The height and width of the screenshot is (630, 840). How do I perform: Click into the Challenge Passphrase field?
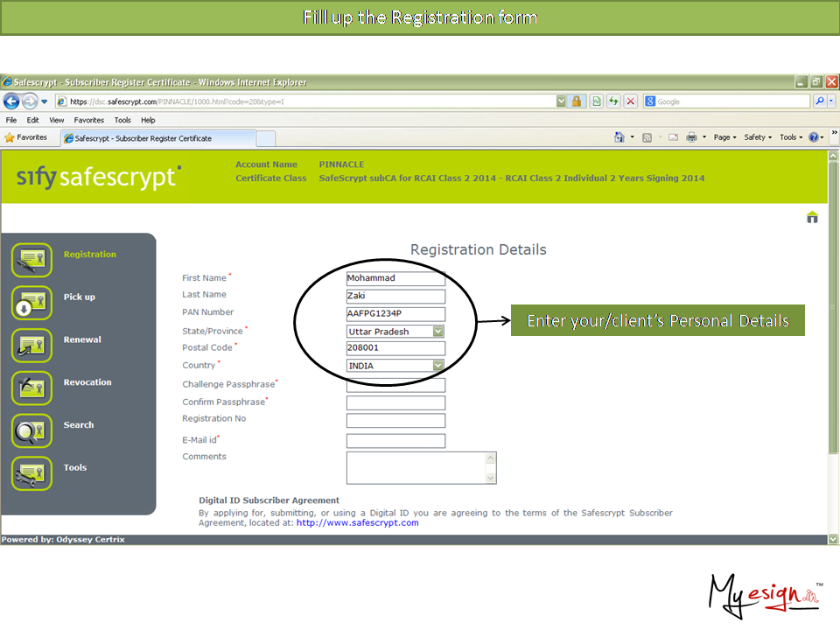tap(395, 385)
